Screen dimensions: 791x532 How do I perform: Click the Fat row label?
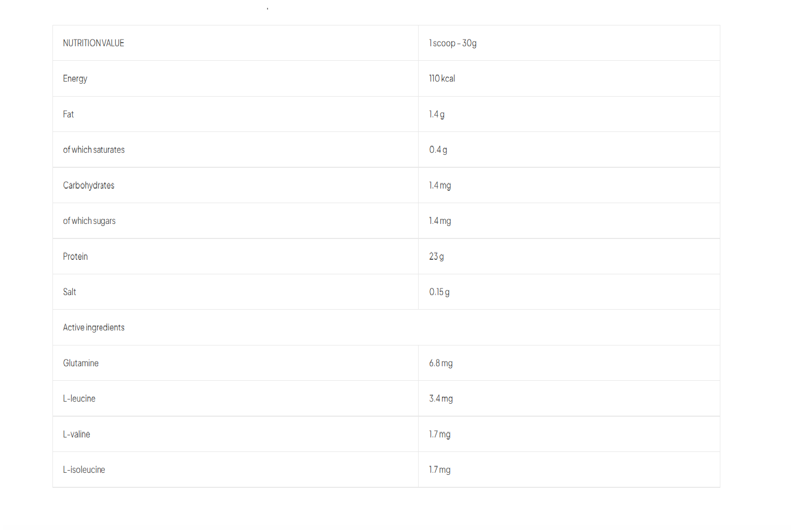click(x=69, y=114)
